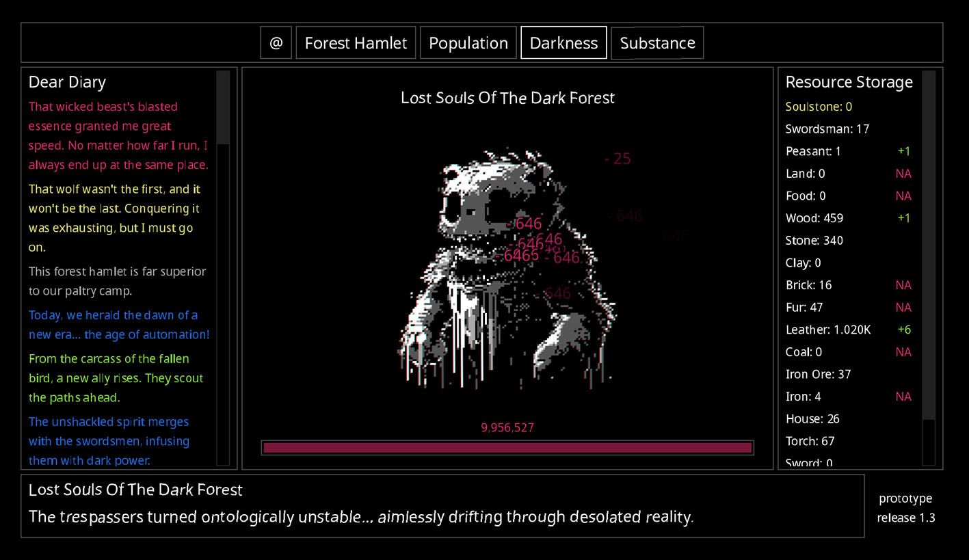Click the enemy health bar
This screenshot has width=969, height=560.
coord(507,448)
